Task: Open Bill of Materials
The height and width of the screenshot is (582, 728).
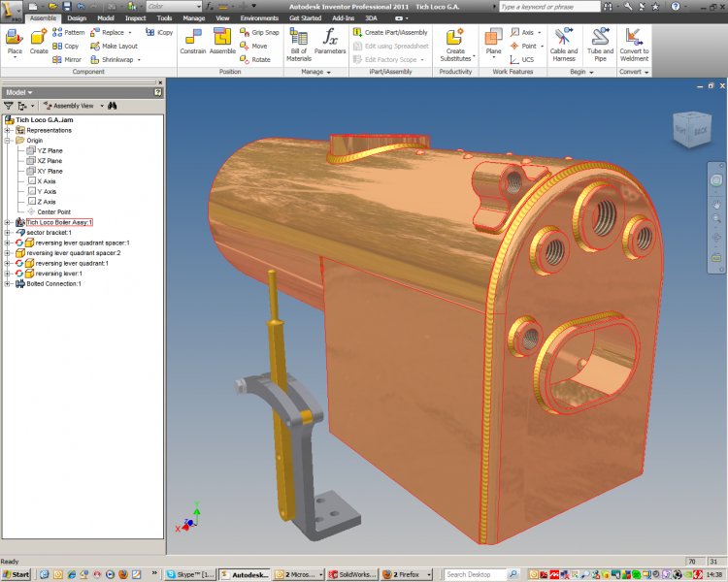Action: (x=300, y=43)
